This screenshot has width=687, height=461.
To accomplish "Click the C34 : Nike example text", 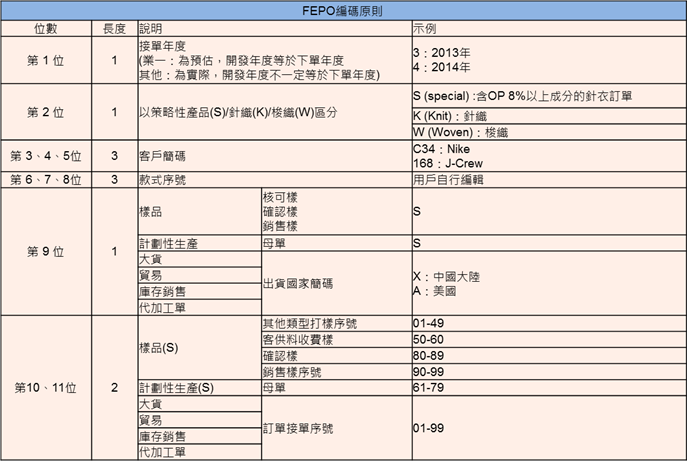I will click(441, 148).
